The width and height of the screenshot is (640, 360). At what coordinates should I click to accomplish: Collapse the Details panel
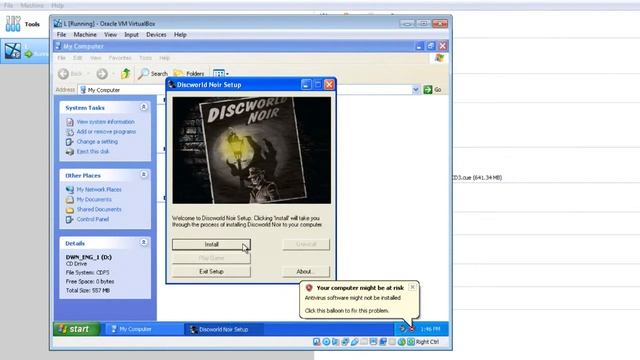[x=144, y=242]
